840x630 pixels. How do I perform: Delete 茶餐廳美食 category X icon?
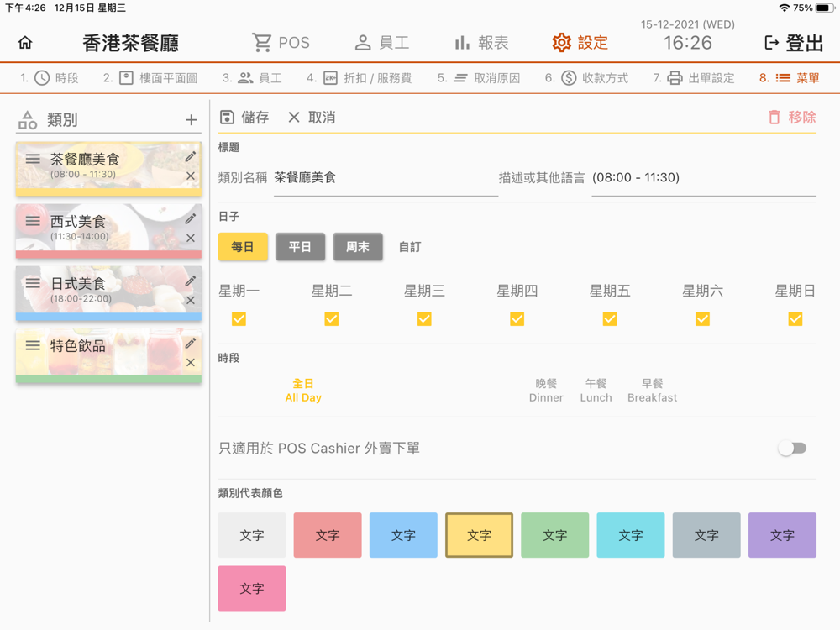191,176
